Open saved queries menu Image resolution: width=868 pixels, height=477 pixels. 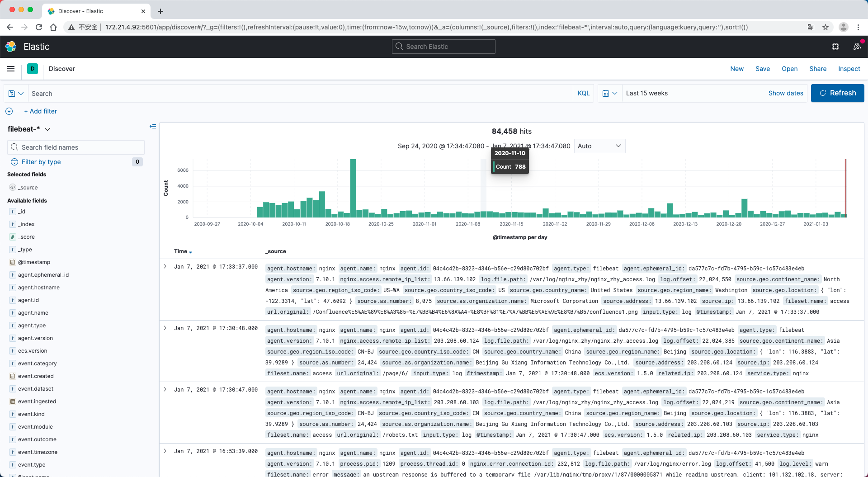(16, 93)
